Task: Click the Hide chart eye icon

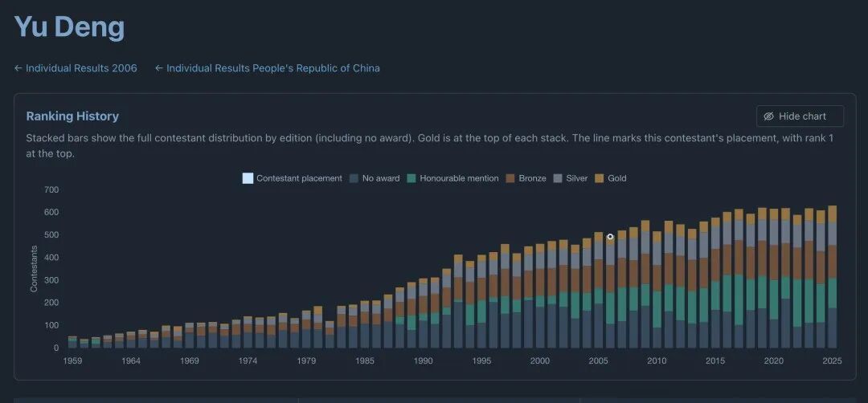Action: tap(768, 116)
